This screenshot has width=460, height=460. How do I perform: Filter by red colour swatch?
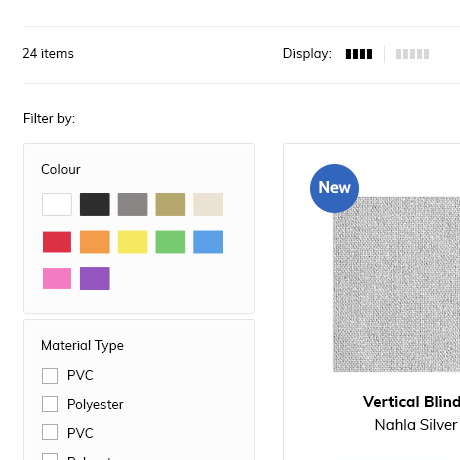pos(57,242)
